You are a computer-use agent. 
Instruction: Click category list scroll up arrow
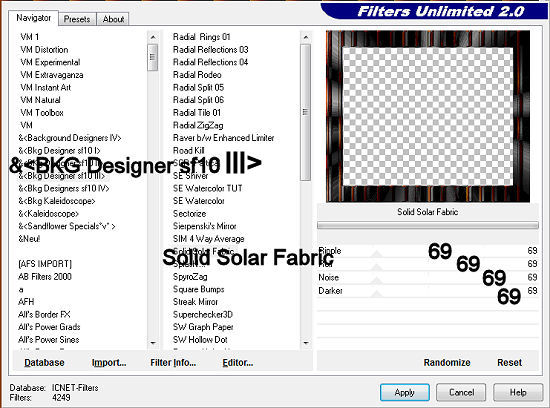tap(153, 37)
